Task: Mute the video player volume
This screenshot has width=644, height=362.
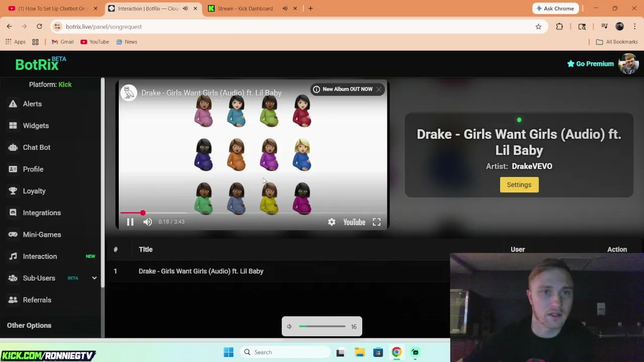Action: coord(147,222)
